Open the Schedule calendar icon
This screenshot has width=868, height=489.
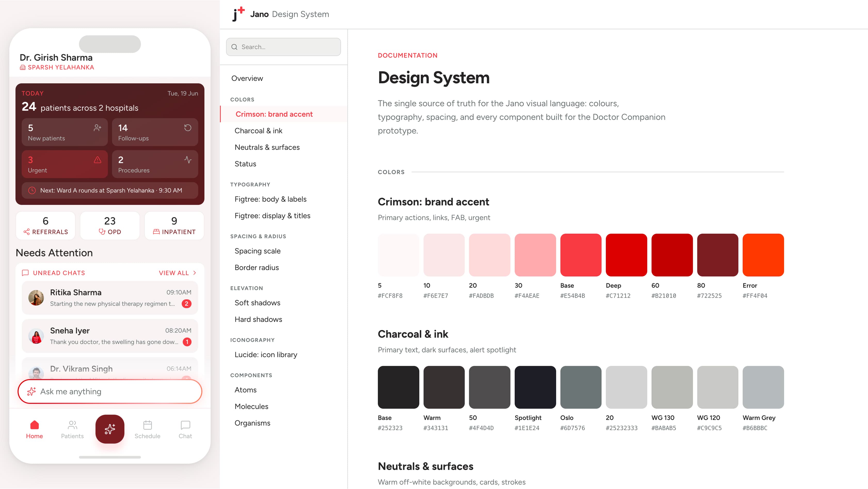point(147,425)
